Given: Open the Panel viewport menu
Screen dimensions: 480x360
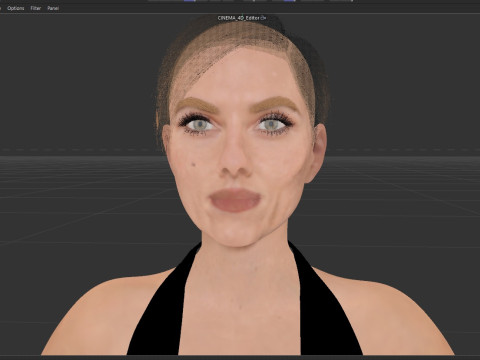Looking at the screenshot, I should pyautogui.click(x=53, y=8).
